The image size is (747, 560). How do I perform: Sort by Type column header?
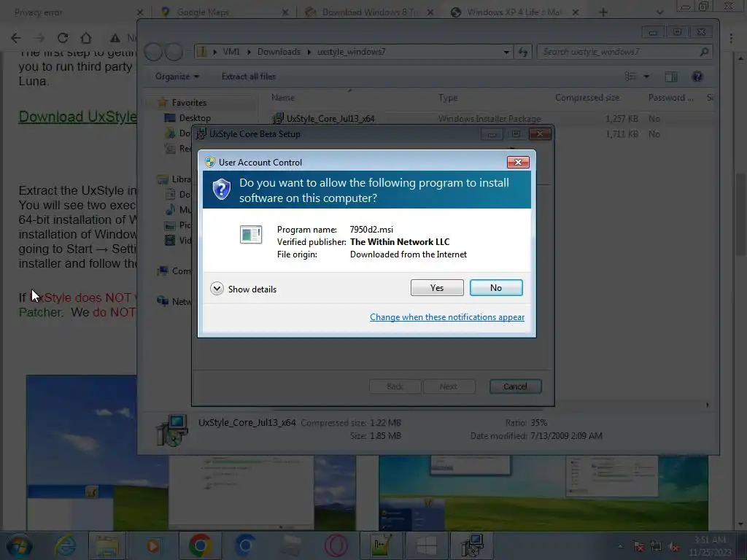448,98
